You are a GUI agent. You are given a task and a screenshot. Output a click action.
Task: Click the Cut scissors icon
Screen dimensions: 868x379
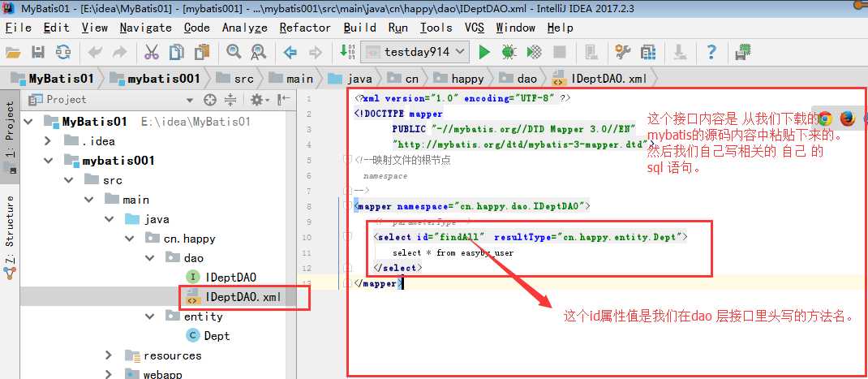coord(151,52)
